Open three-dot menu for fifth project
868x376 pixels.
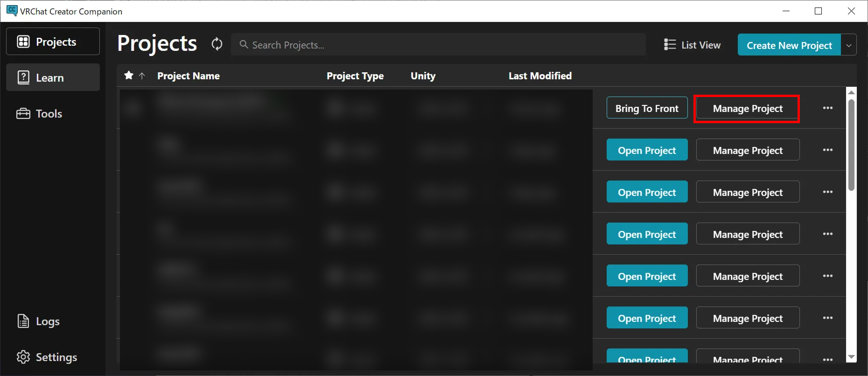tap(828, 276)
